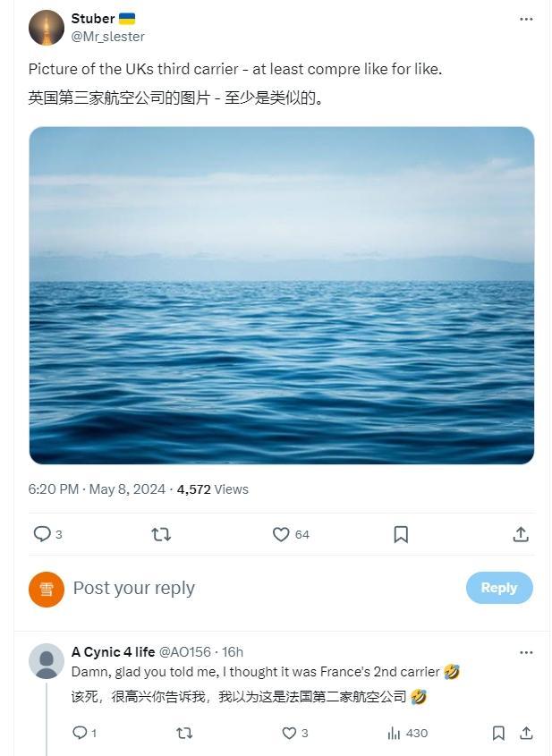The width and height of the screenshot is (552, 756).
Task: Open the @Mr_slester profile handle link
Action: 107,37
